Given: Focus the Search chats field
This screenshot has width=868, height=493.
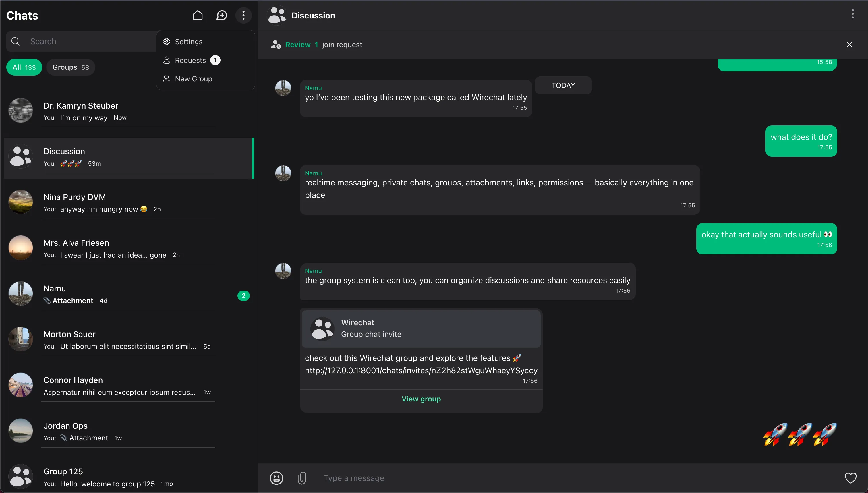Looking at the screenshot, I should (x=81, y=41).
